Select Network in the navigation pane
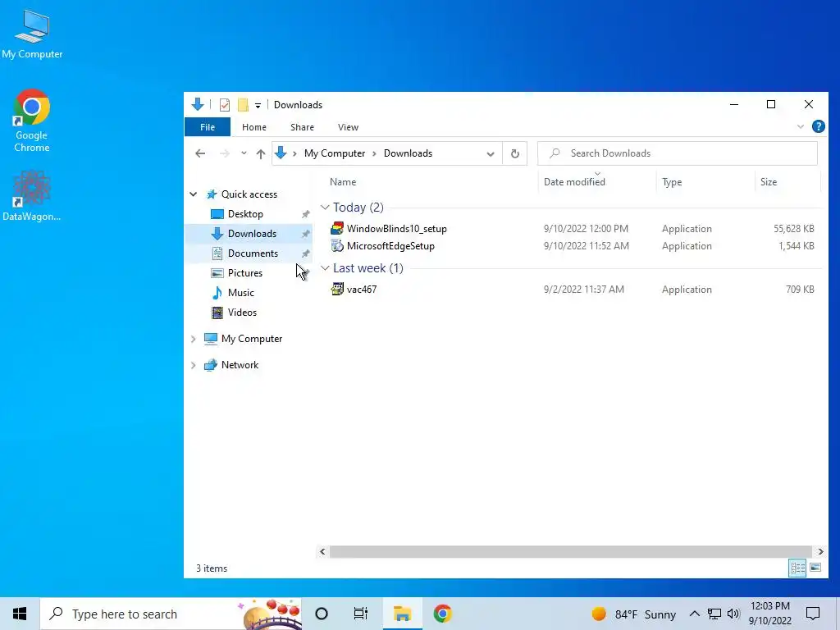 click(240, 365)
